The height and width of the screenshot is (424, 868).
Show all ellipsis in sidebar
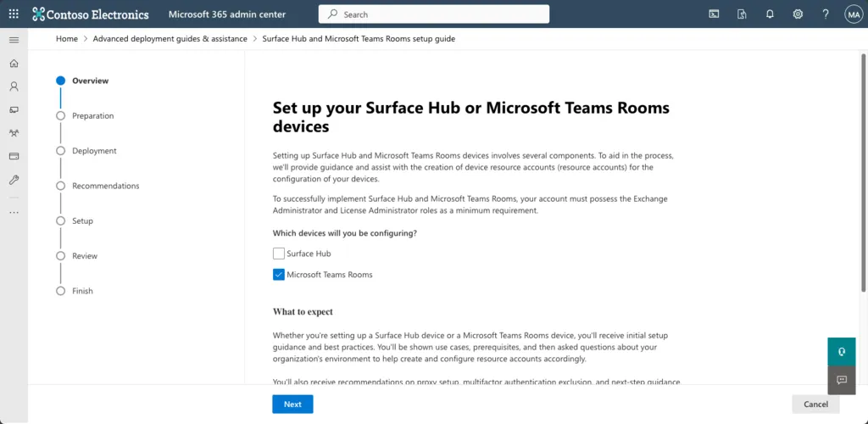tap(14, 212)
